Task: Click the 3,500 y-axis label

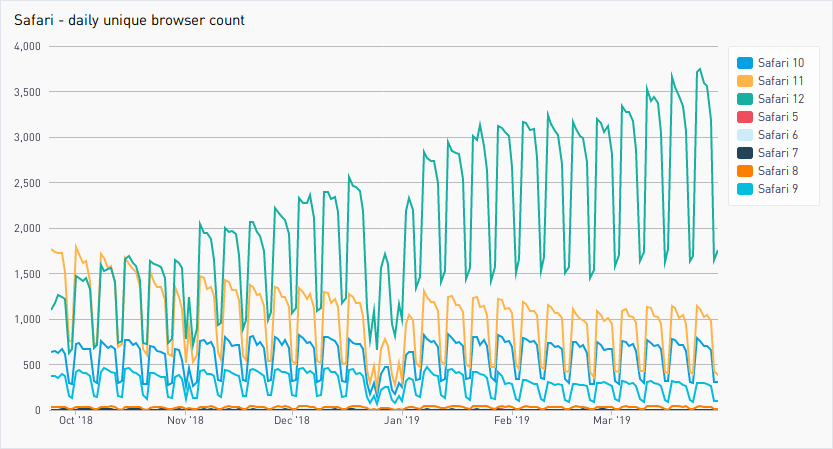Action: point(28,92)
